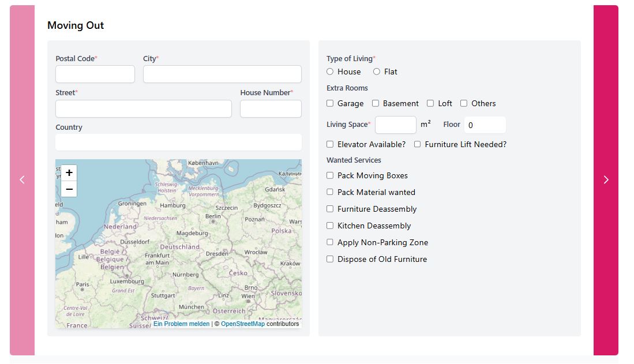The image size is (634, 364).
Task: Toggle Elevator Available checkbox
Action: [330, 144]
